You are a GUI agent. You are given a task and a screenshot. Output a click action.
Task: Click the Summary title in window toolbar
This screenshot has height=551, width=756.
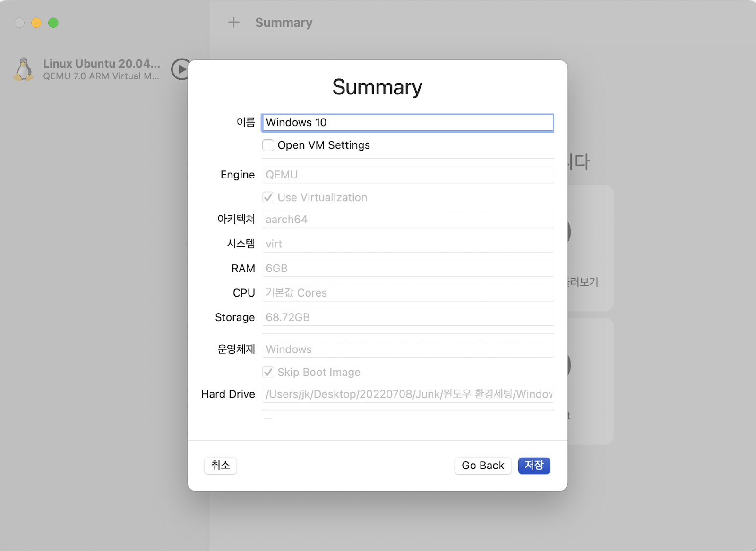(x=284, y=23)
